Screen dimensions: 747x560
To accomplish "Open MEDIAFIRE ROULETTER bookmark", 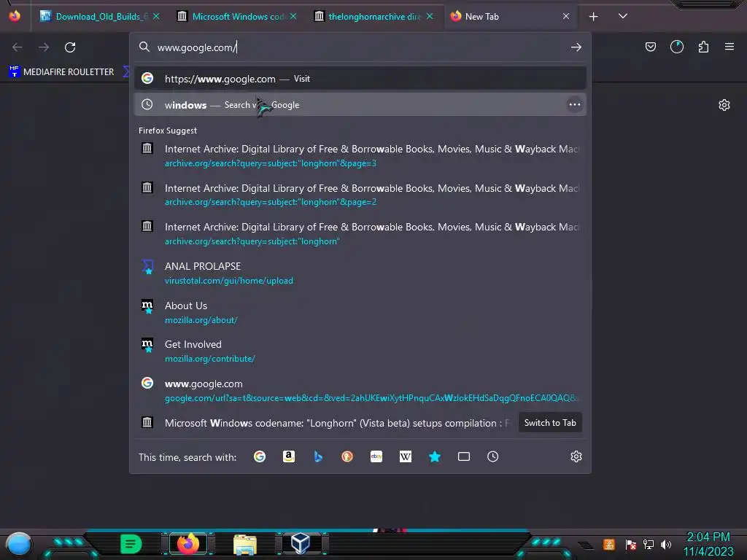I will point(61,72).
